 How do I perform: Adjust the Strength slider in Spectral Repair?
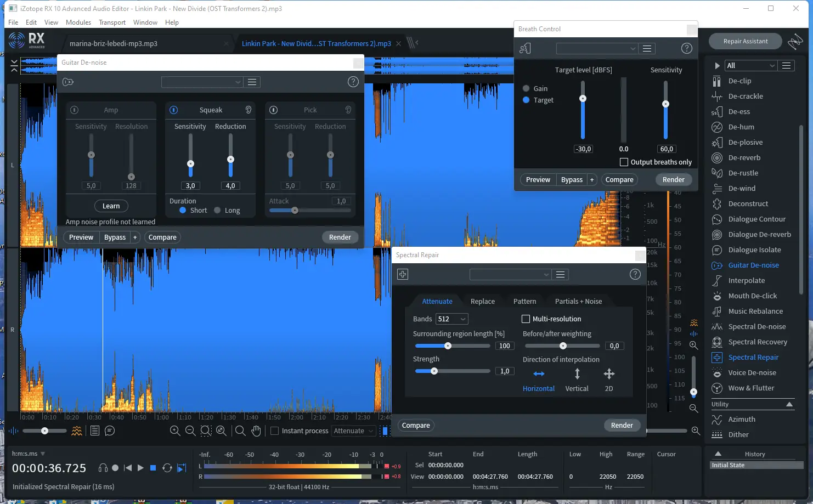(453, 371)
